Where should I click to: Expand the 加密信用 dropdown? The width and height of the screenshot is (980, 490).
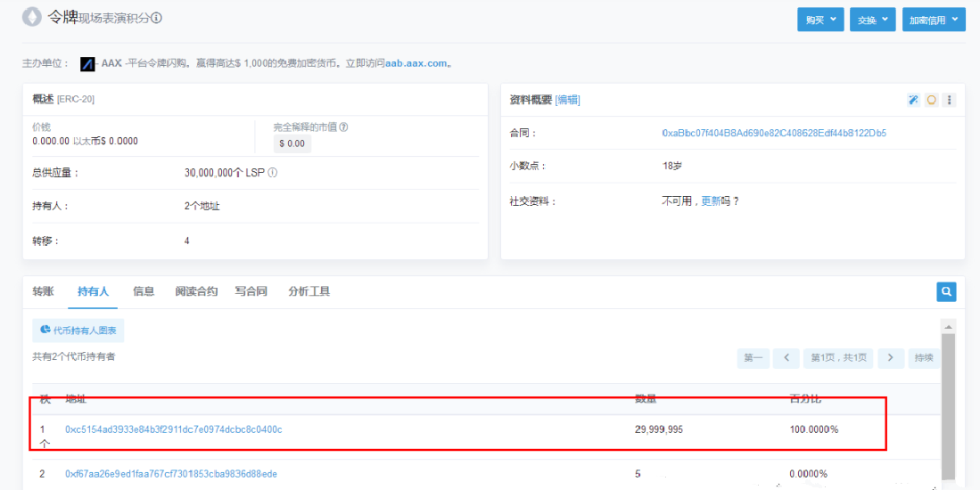(x=933, y=20)
